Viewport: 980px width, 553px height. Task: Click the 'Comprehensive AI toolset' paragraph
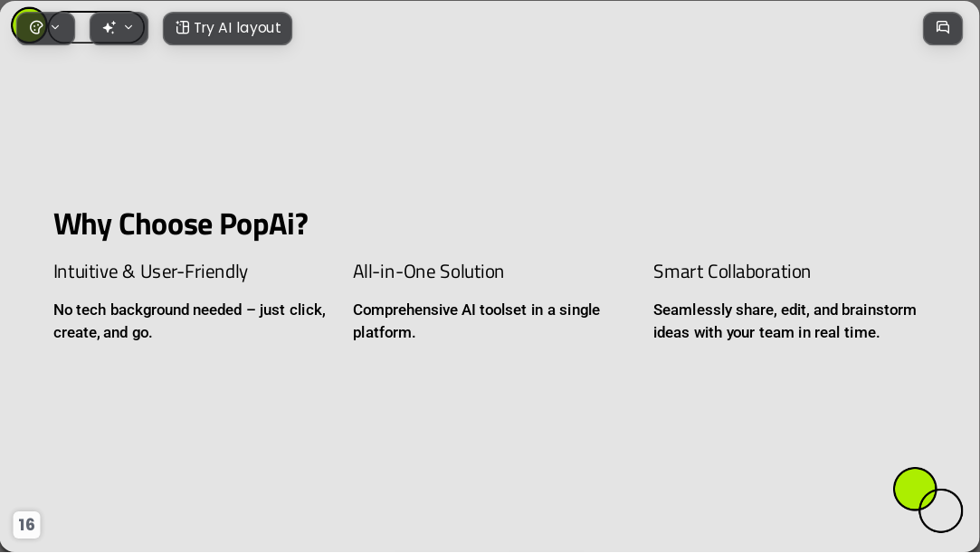476,321
